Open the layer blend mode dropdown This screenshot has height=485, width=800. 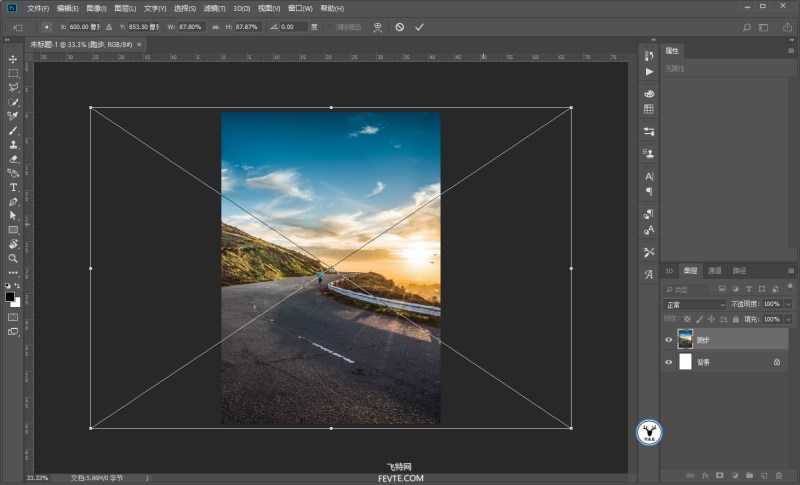tap(695, 304)
